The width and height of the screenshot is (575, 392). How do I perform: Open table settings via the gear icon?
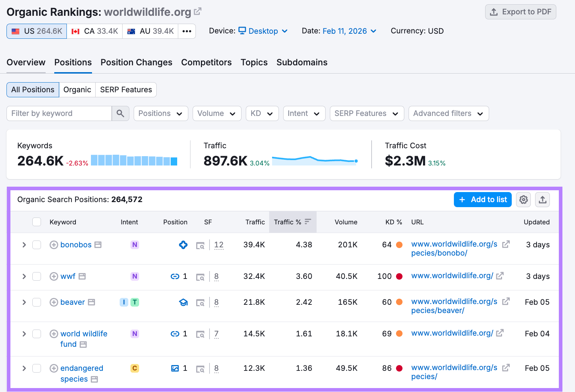tap(523, 200)
